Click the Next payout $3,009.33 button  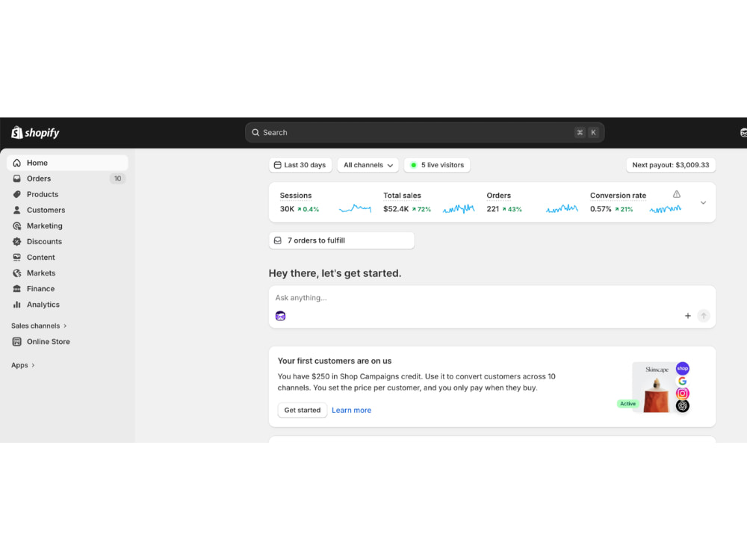tap(670, 165)
